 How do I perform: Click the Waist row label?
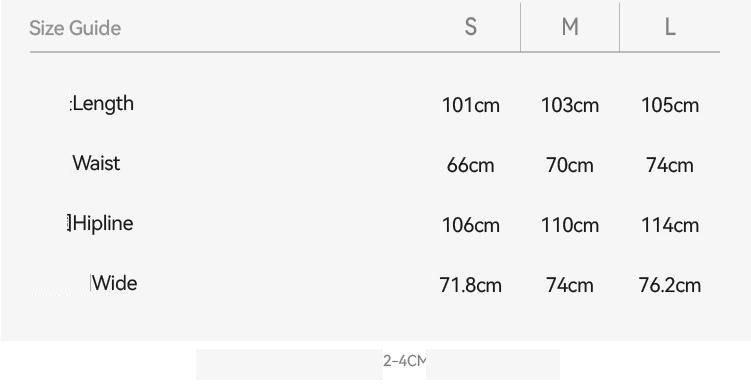click(96, 163)
